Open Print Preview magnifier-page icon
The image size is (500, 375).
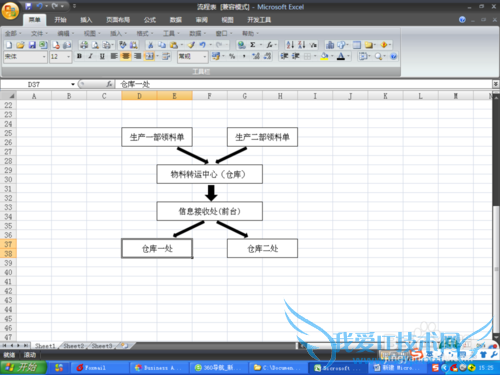click(x=96, y=45)
